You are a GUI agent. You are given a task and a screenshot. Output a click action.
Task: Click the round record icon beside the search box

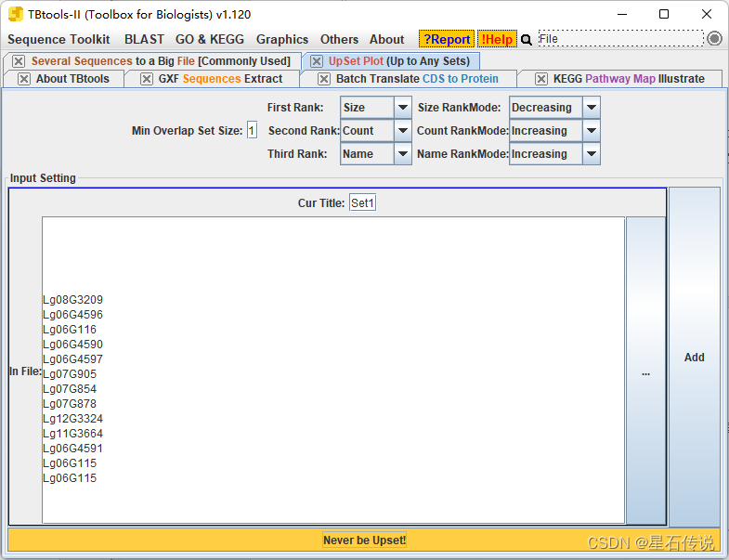714,39
